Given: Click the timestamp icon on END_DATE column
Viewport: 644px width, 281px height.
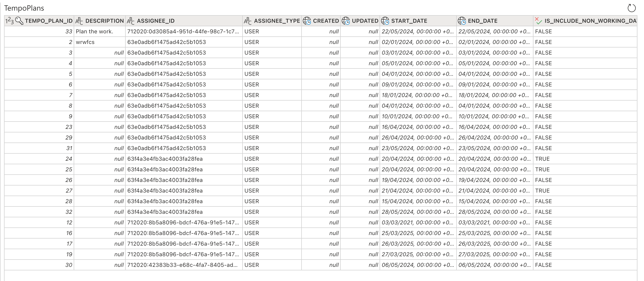Looking at the screenshot, I should point(462,20).
